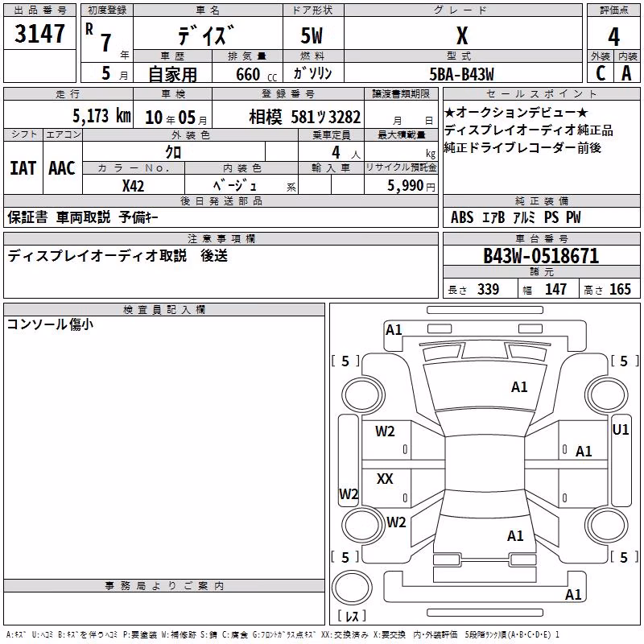
Task: Select the car name デイズ
Action: click(x=206, y=35)
